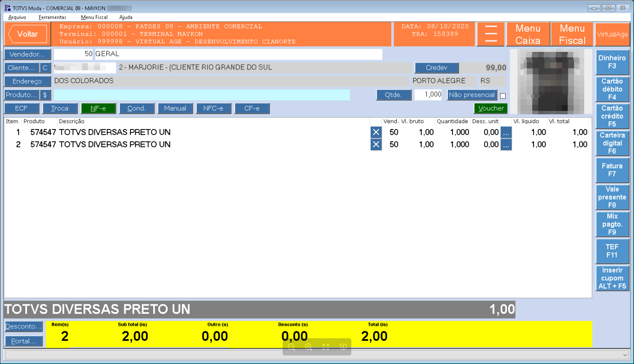Pay with Cartão débito F4
The width and height of the screenshot is (634, 364).
tap(612, 89)
